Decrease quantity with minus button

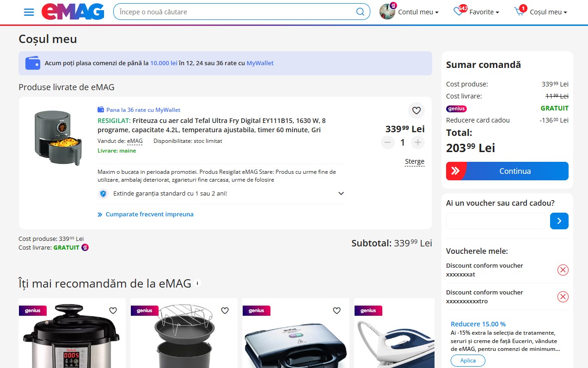[x=388, y=143]
